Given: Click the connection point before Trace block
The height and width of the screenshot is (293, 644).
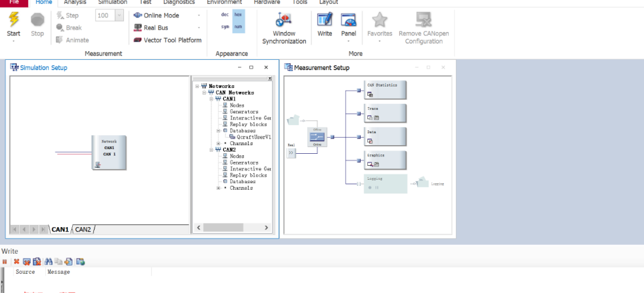Looking at the screenshot, I should [359, 114].
